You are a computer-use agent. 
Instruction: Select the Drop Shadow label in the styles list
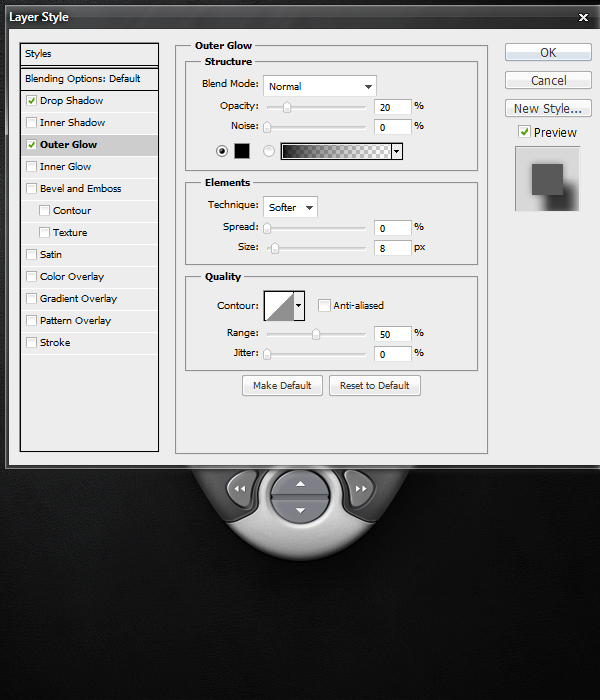click(71, 100)
